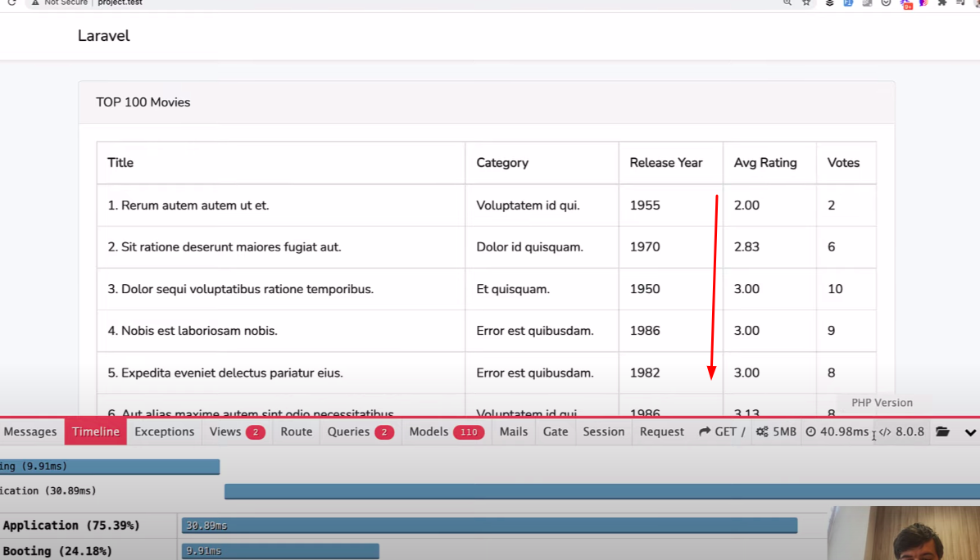Switch to the Route tab

(x=296, y=431)
